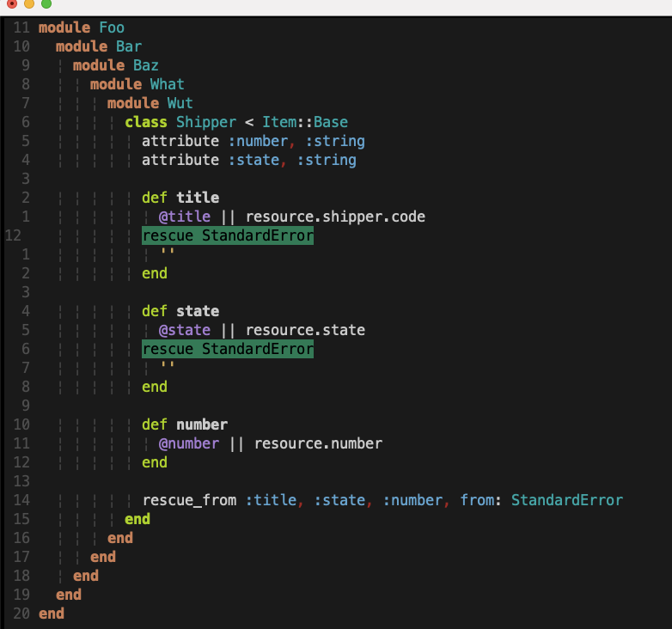Select the "What" module name
The height and width of the screenshot is (629, 672).
168,84
